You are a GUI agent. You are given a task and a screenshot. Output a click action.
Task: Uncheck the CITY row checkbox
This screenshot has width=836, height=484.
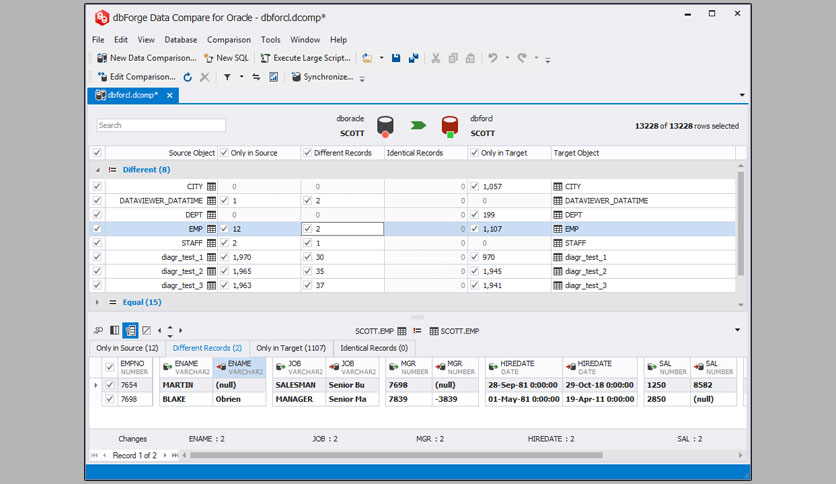pyautogui.click(x=97, y=186)
